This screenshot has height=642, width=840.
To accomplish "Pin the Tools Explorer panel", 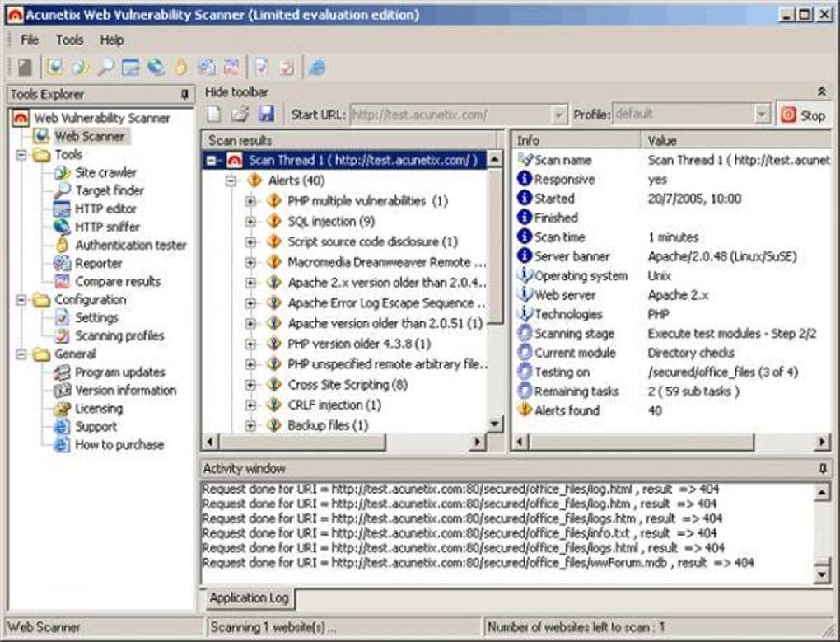I will (x=185, y=94).
